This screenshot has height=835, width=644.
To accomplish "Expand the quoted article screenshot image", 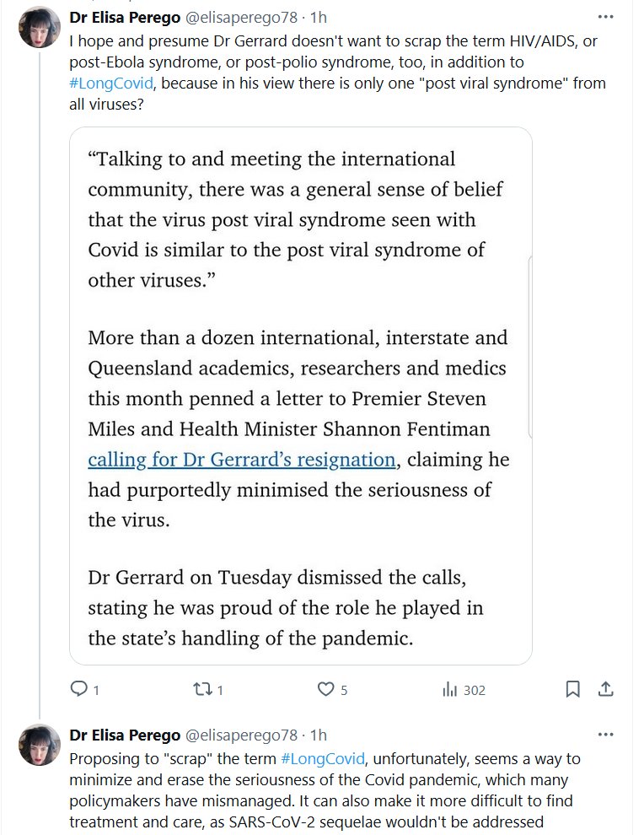I will click(301, 395).
